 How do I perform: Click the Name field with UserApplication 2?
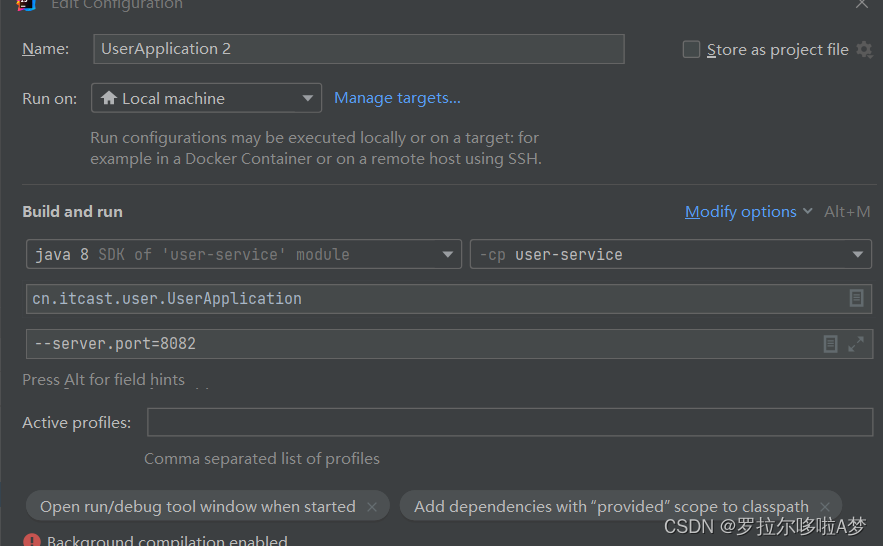click(x=359, y=49)
